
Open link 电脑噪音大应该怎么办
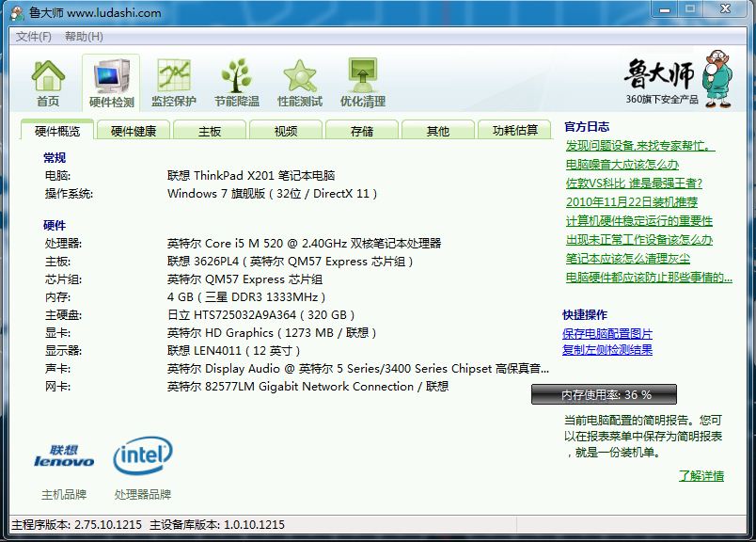coord(622,165)
